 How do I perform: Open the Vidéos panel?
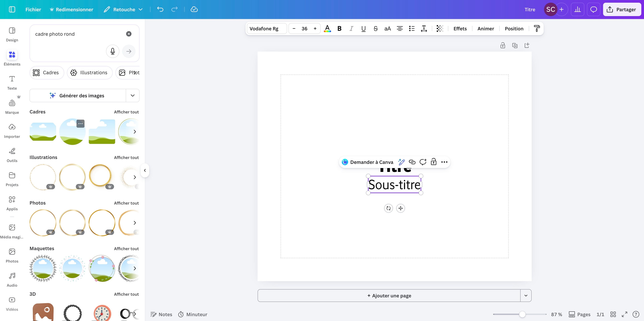[12, 304]
